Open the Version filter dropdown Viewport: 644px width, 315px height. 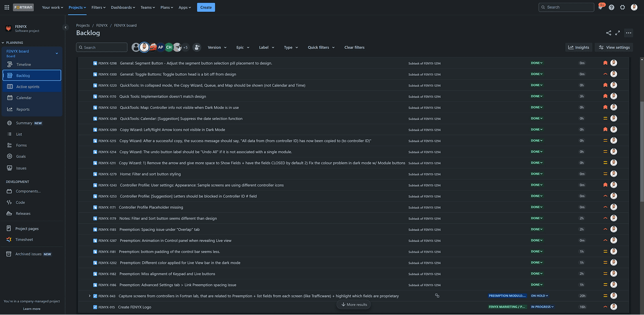(x=217, y=47)
